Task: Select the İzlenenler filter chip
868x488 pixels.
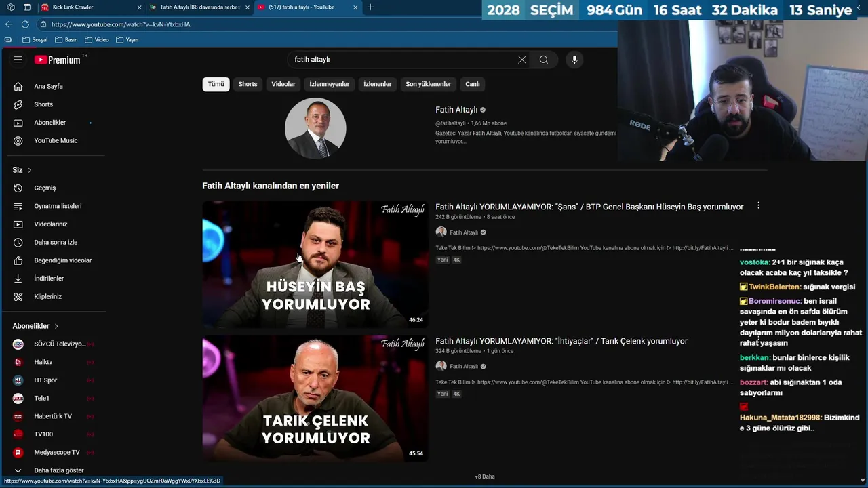Action: (x=378, y=84)
